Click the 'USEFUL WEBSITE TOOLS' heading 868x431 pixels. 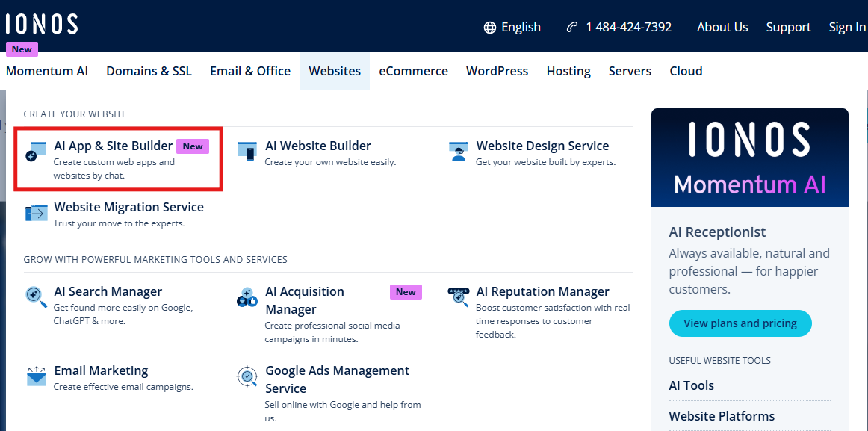[719, 361]
